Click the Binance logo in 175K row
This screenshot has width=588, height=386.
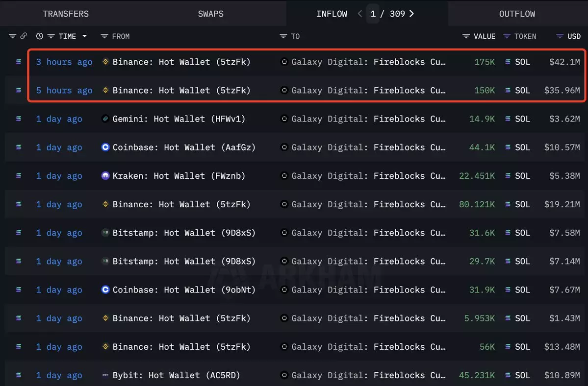coord(105,62)
